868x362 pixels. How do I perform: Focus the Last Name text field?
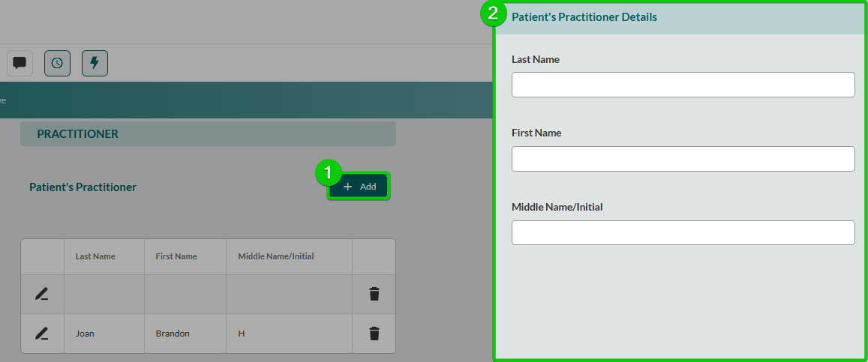tap(683, 85)
